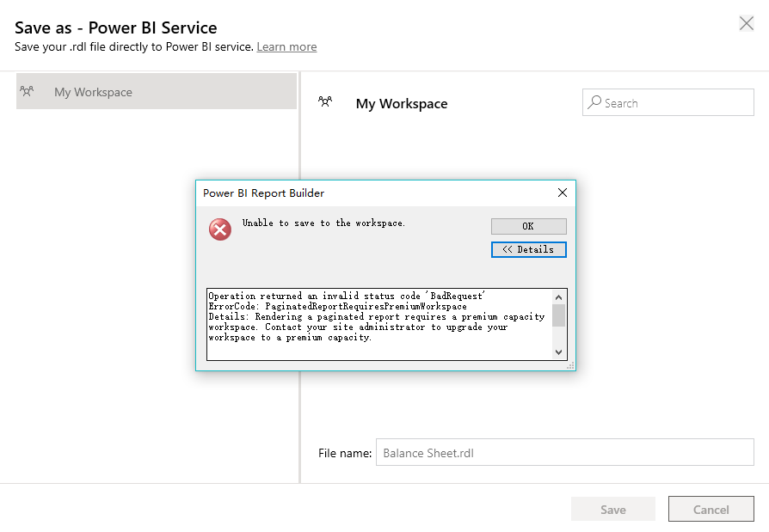Open the Learn more link
The height and width of the screenshot is (532, 769).
pos(286,47)
